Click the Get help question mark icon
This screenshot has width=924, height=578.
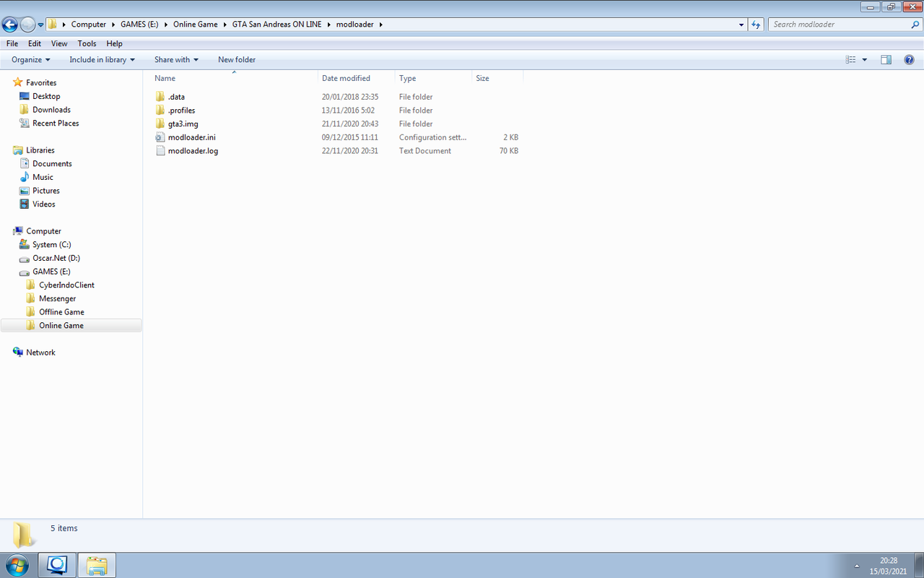tap(910, 60)
